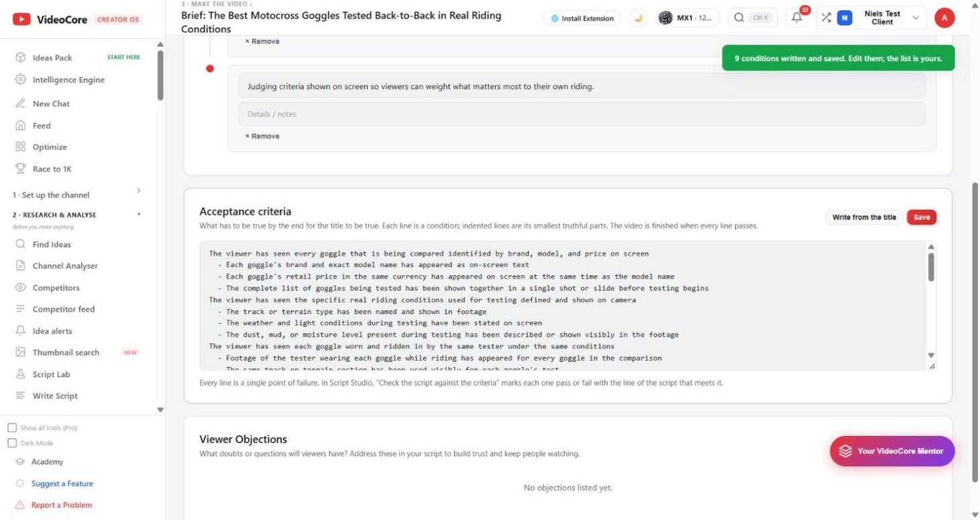Open the red A user avatar
The height and width of the screenshot is (520, 980).
(944, 18)
